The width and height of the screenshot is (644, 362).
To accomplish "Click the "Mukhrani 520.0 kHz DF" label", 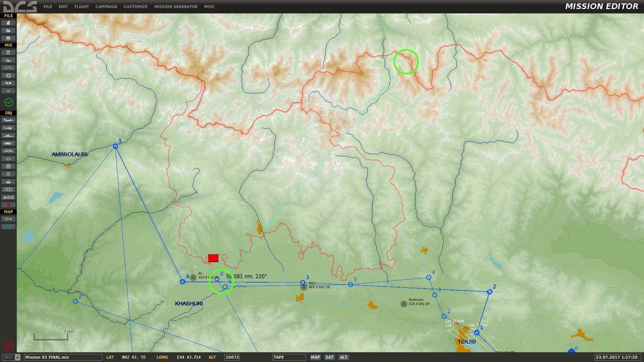I will (419, 302).
